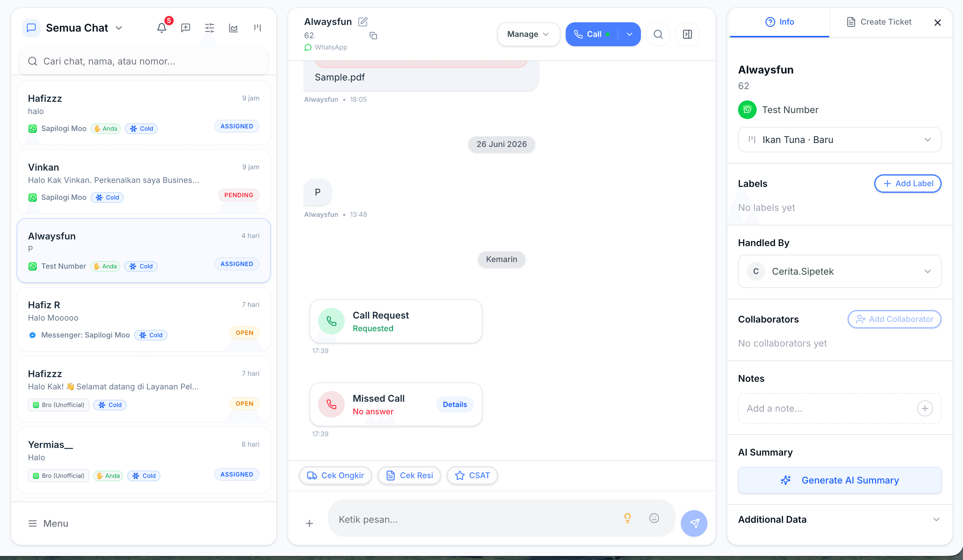
Task: Click the Call Request card
Action: pos(396,321)
